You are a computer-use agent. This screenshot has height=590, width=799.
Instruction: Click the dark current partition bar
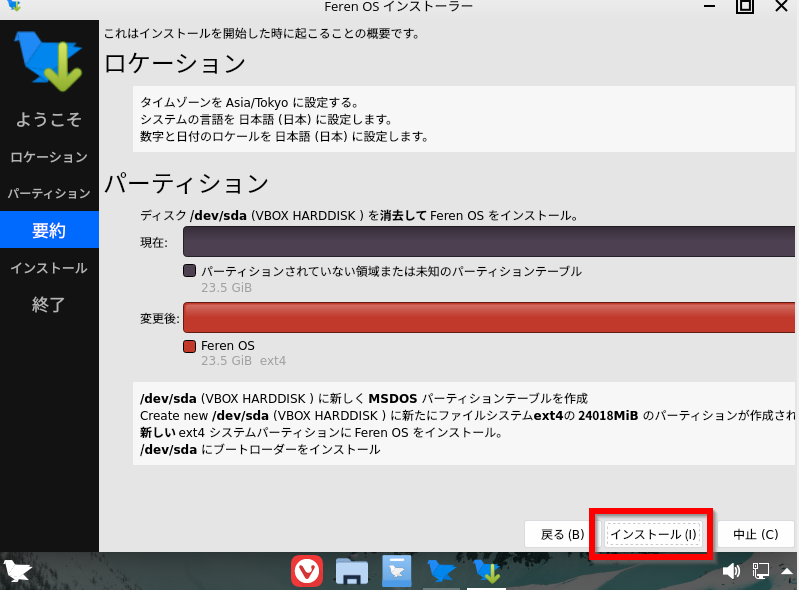pyautogui.click(x=489, y=242)
